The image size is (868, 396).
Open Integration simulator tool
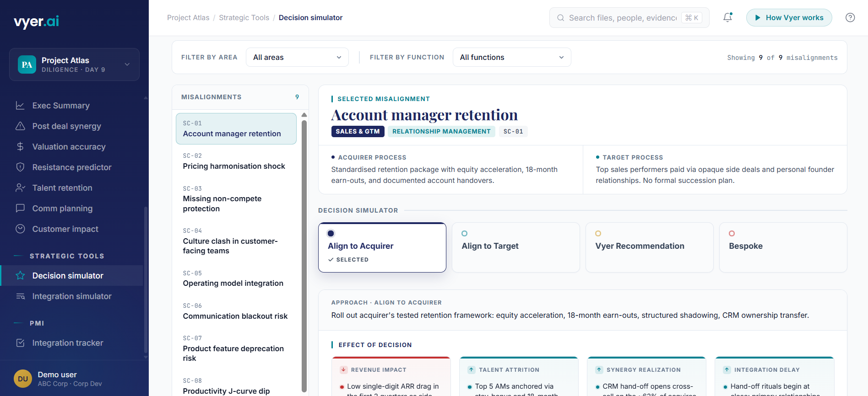pyautogui.click(x=72, y=296)
